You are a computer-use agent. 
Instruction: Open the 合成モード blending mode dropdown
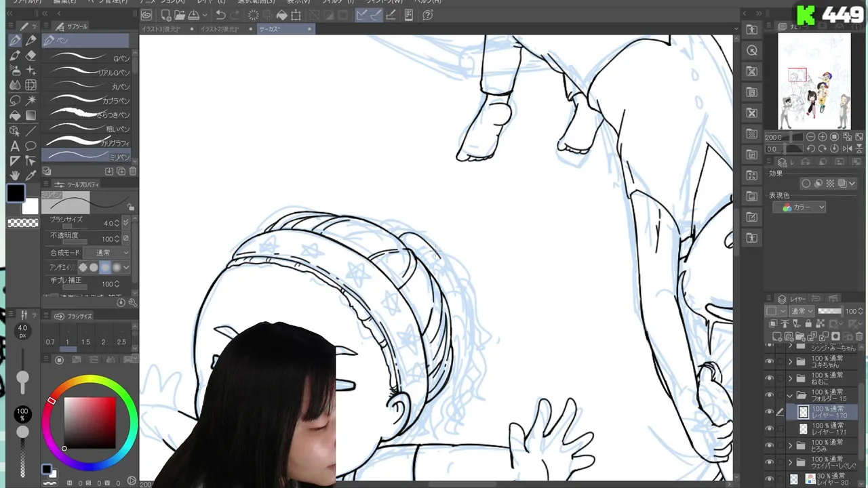(108, 253)
